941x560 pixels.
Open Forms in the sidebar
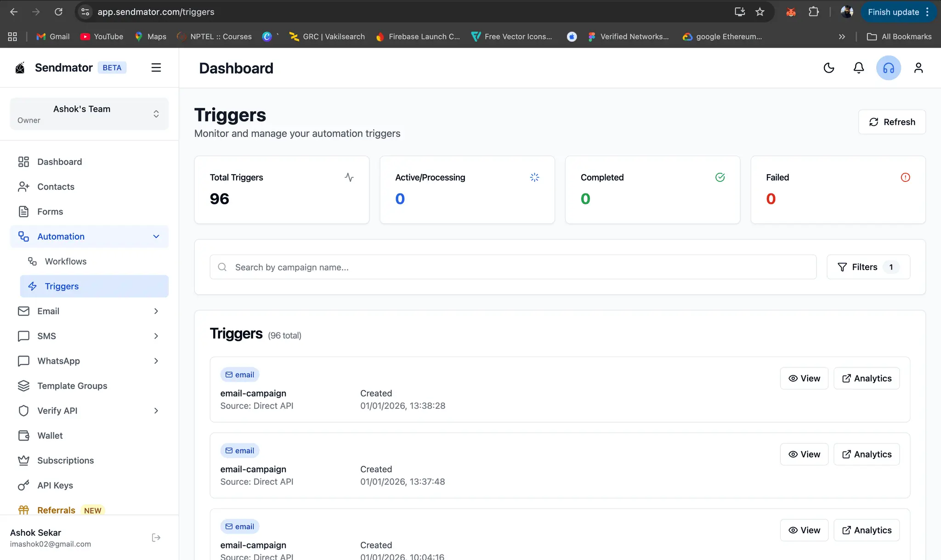point(89,211)
